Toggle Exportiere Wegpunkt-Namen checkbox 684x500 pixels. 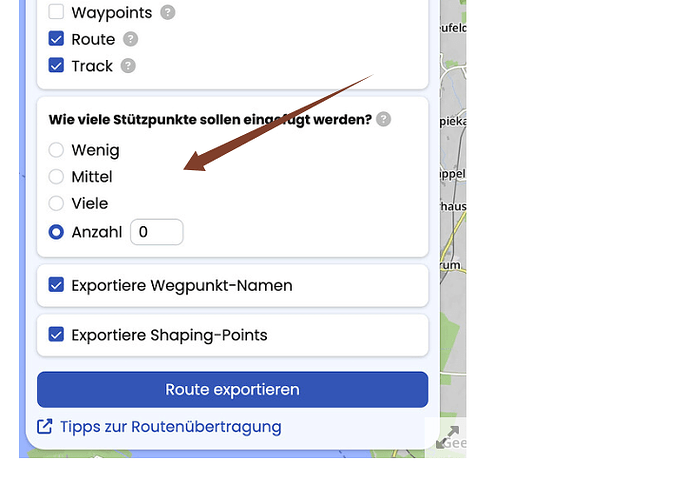[56, 285]
